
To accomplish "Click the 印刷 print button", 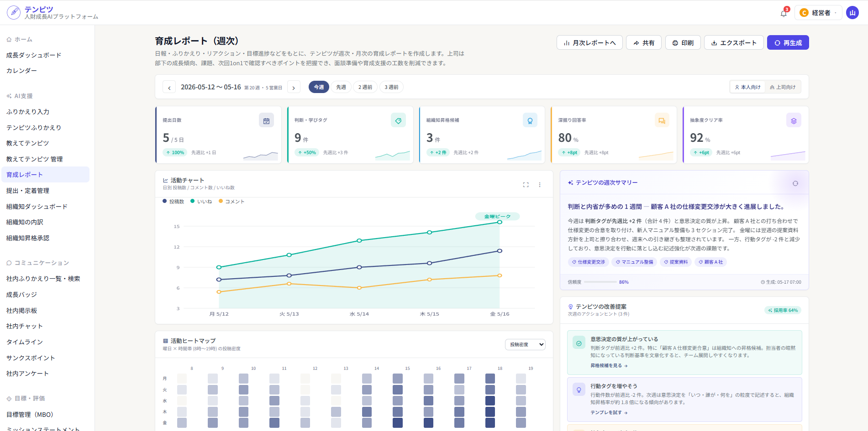I will [x=683, y=42].
